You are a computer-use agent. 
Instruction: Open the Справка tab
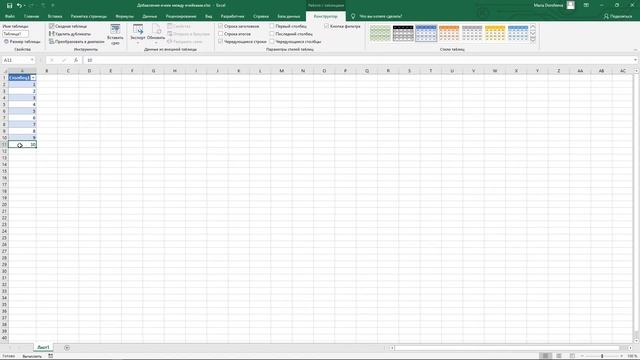coord(261,16)
